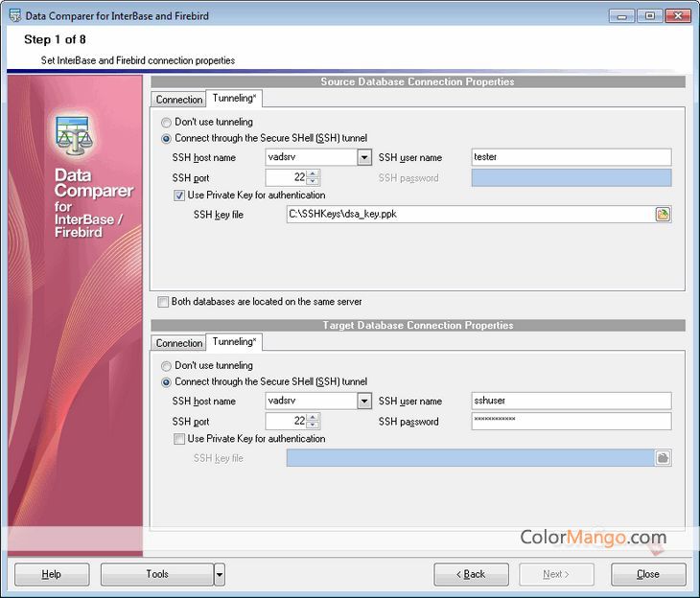Click source SSH port number field
This screenshot has width=700, height=598.
pos(286,177)
